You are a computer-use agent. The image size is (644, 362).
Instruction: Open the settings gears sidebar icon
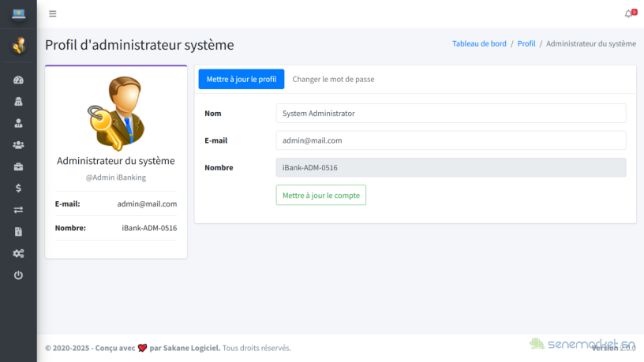pyautogui.click(x=18, y=254)
